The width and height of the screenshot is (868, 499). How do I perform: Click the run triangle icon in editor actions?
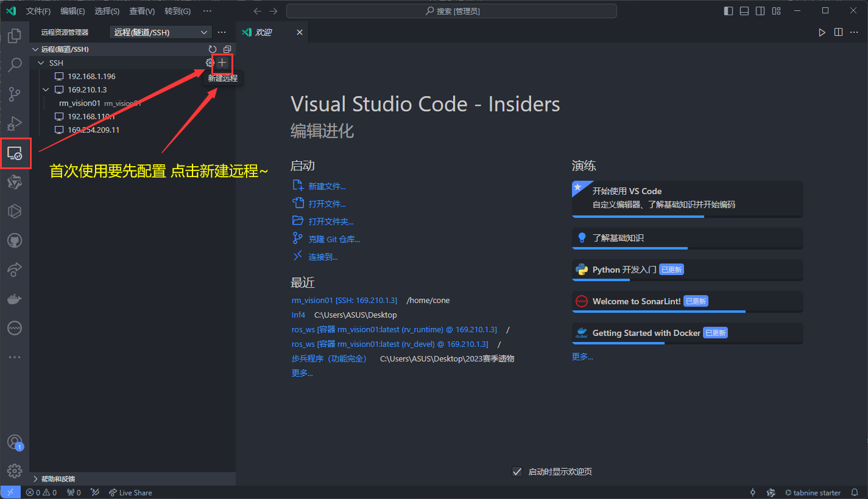coord(822,32)
